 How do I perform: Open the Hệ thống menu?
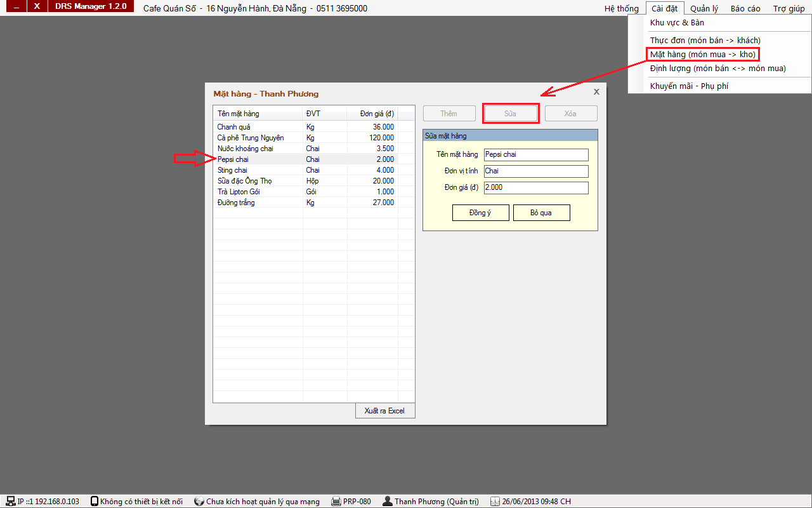point(621,8)
